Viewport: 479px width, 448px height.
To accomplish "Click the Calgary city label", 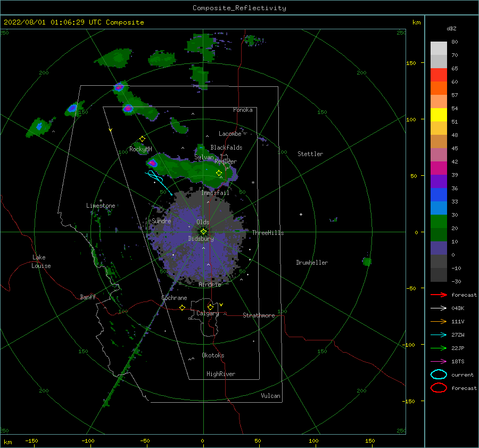I will [x=208, y=313].
